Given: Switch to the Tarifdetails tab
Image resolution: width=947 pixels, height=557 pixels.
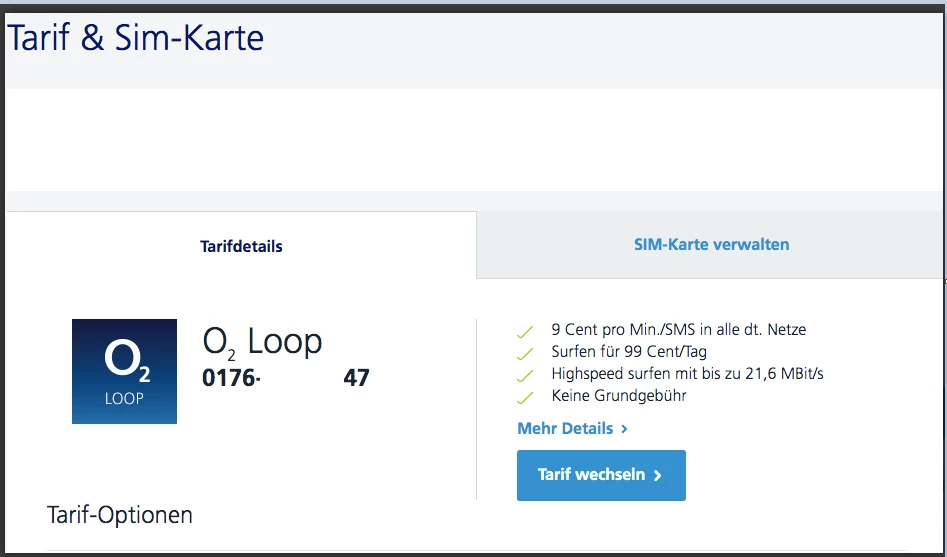Looking at the screenshot, I should point(241,246).
